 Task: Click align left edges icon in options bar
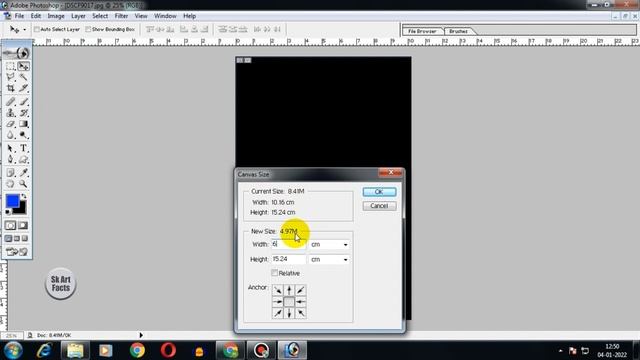coord(184,29)
